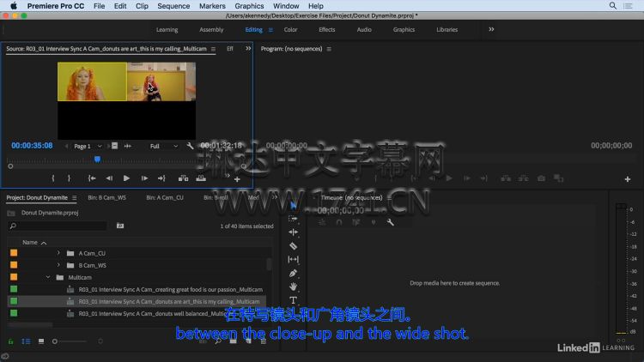
Task: Click the Project panel search field
Action: [x=58, y=226]
